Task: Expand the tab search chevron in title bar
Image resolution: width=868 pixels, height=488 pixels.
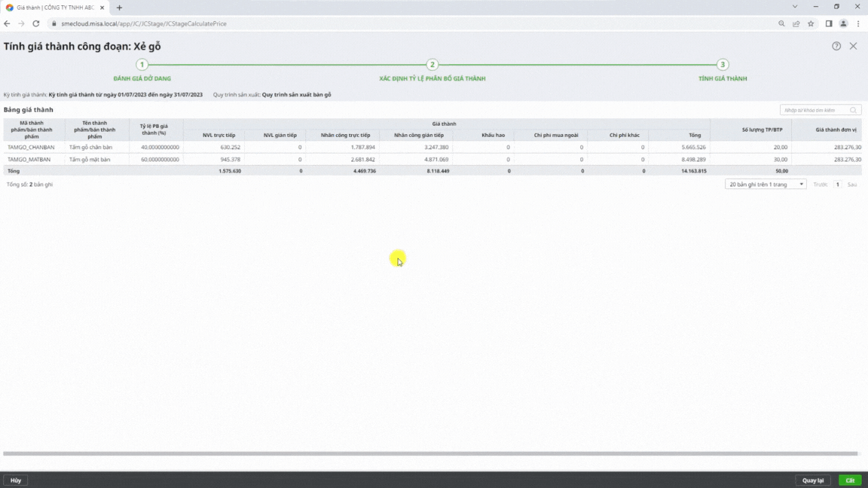Action: [796, 7]
